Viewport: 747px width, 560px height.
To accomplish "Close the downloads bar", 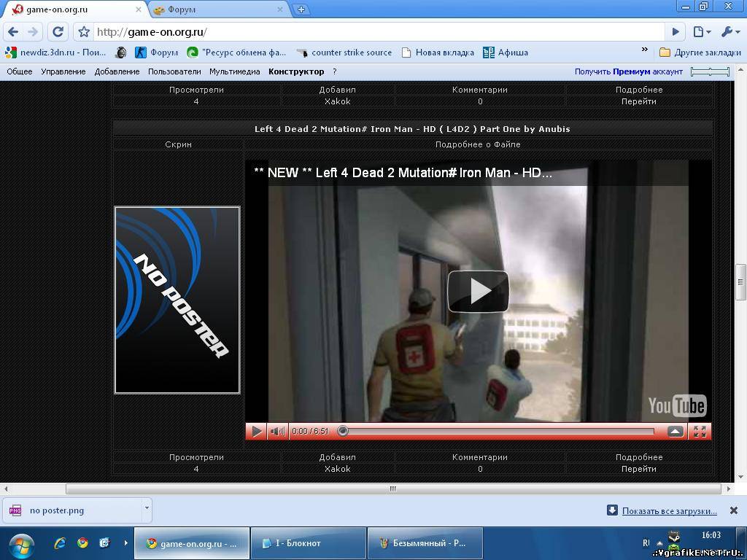I will 734,510.
